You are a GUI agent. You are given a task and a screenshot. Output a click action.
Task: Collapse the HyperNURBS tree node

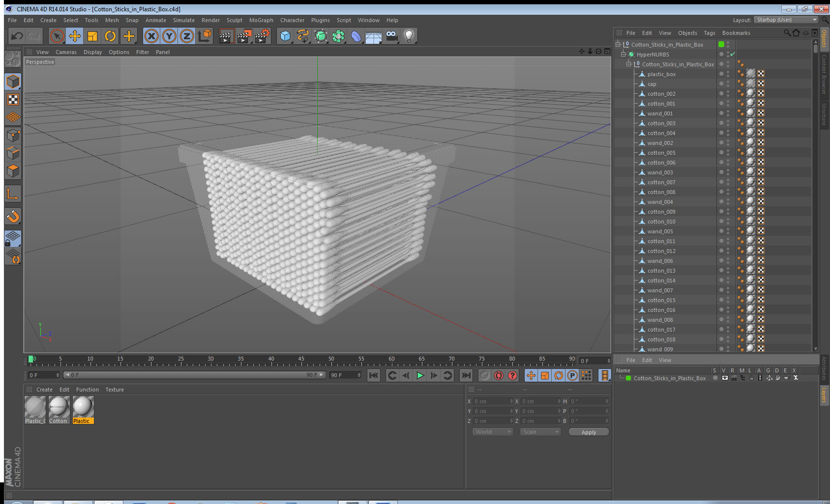click(x=623, y=54)
